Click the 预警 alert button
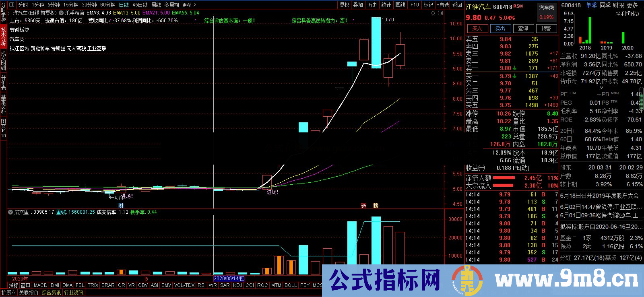The height and width of the screenshot is (297, 644). pyautogui.click(x=546, y=29)
